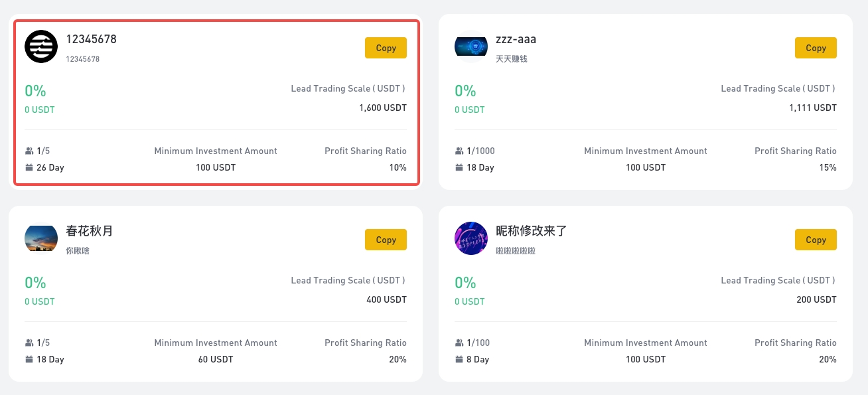Image resolution: width=868 pixels, height=395 pixels.
Task: Click Copy on the 昵称修改来了 card
Action: pos(816,240)
